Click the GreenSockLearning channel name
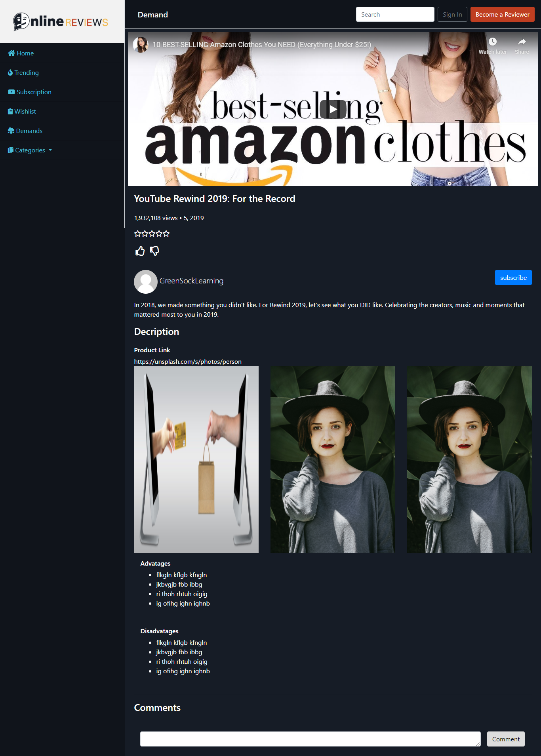 191,281
